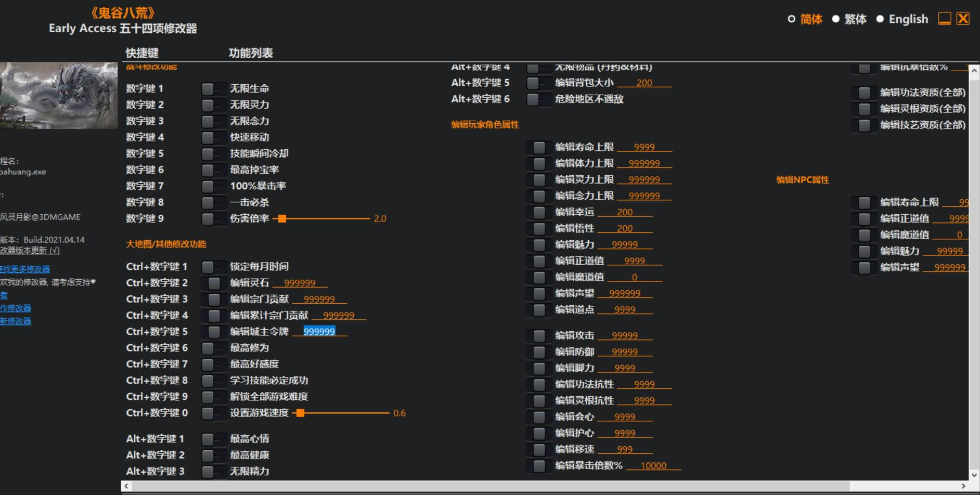Toggle 最高掉宝率 switch
This screenshot has height=495, width=980.
213,170
